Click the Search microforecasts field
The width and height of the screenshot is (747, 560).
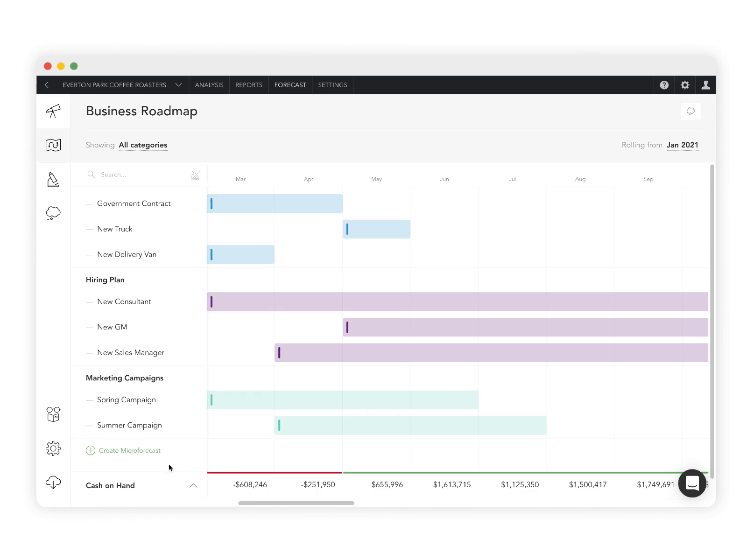[x=140, y=175]
